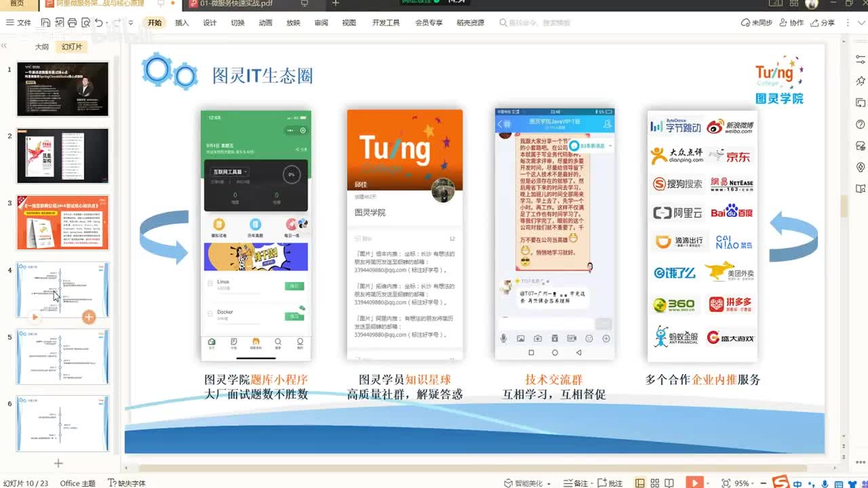Screen dimensions: 868x488
Task: Click the Sogou soft keyboard icon
Action: 838,483
